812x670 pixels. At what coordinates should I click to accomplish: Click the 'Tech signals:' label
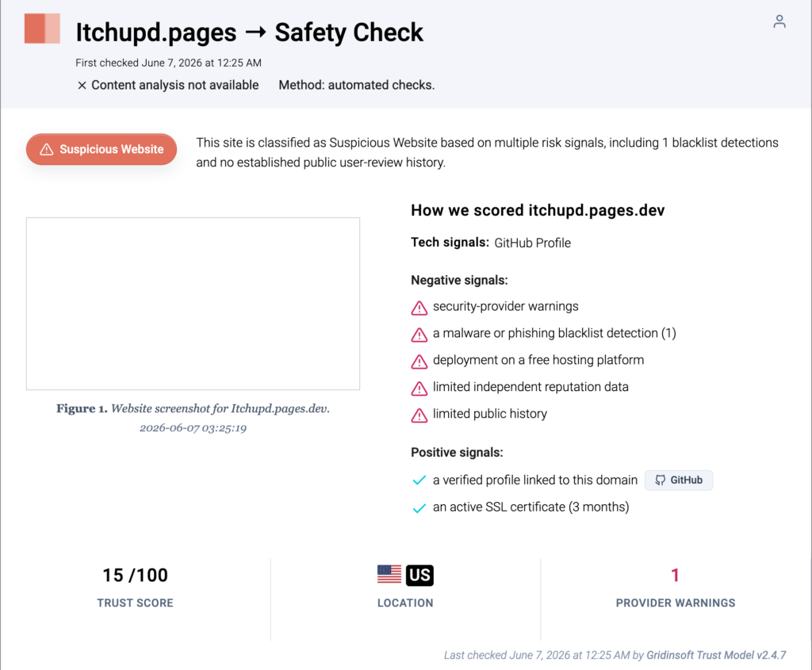[x=450, y=243]
